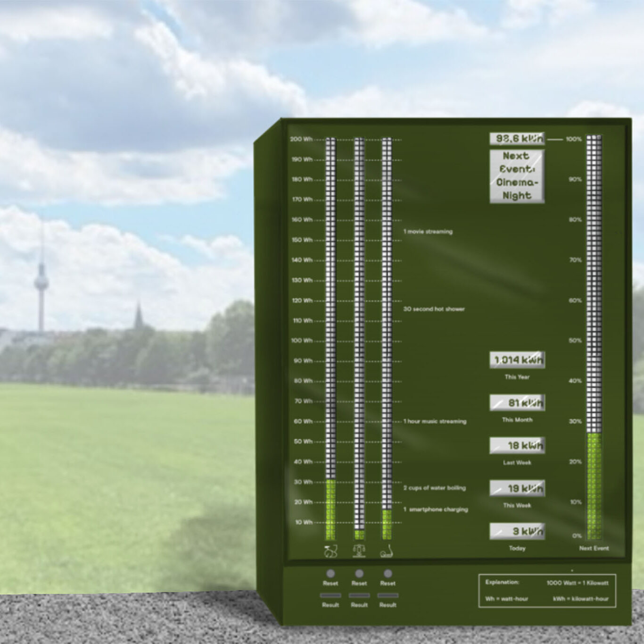Screen dimensions: 644x644
Task: Click the Explanation info box
Action: (547, 590)
